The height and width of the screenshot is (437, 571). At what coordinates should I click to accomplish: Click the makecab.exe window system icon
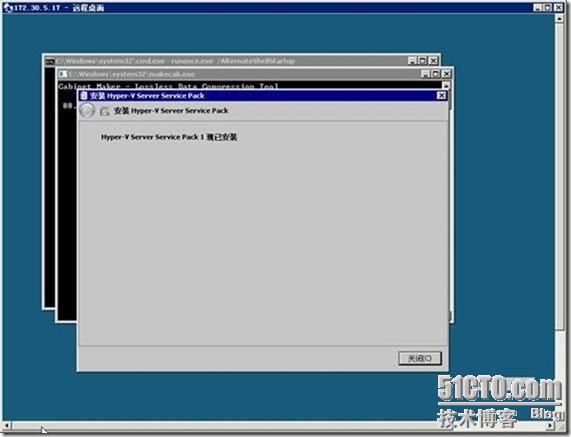[x=63, y=74]
